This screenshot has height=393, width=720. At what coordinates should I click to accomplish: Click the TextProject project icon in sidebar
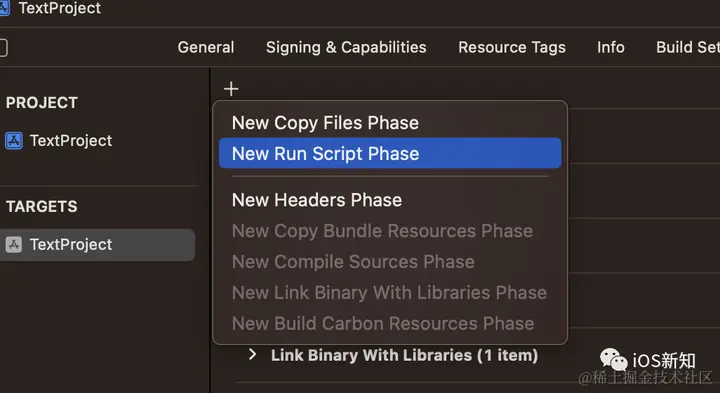coord(13,140)
